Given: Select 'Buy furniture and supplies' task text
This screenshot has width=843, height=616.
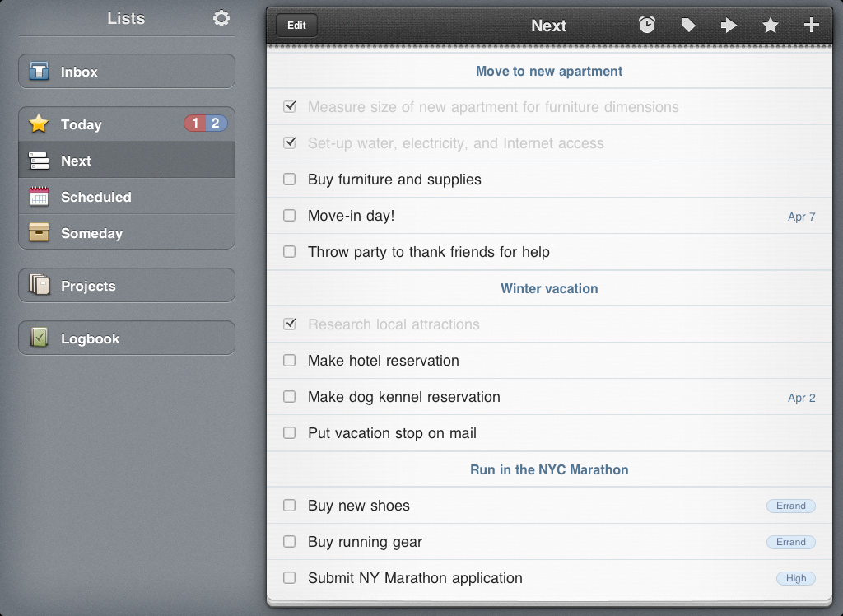Looking at the screenshot, I should (x=394, y=180).
